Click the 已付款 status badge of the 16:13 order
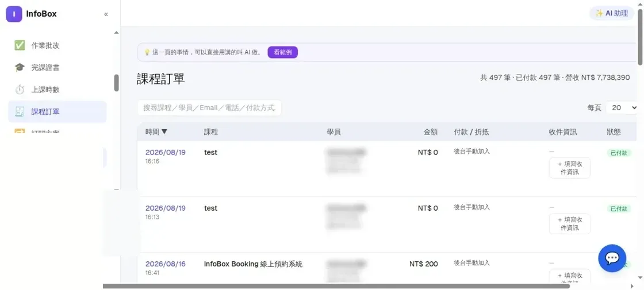Image resolution: width=644 pixels, height=290 pixels. tap(619, 209)
